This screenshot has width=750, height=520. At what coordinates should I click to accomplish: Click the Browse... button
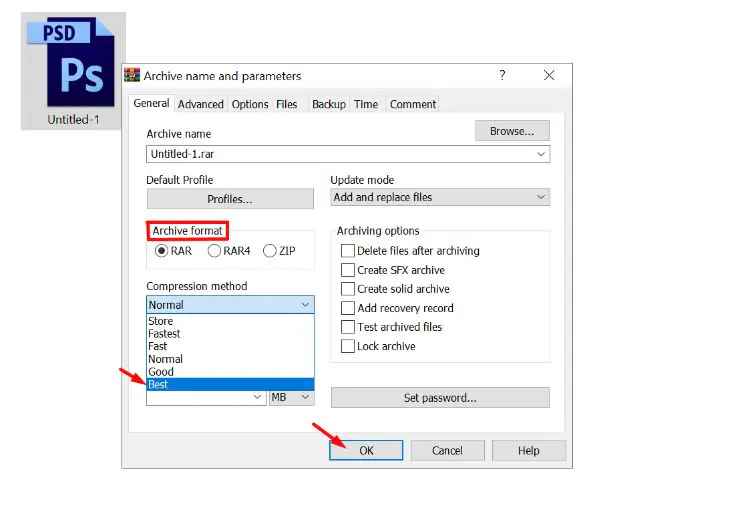pyautogui.click(x=512, y=131)
